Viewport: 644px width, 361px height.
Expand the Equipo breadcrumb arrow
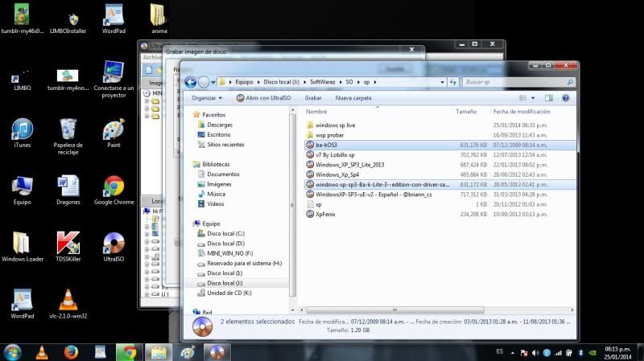pyautogui.click(x=258, y=82)
